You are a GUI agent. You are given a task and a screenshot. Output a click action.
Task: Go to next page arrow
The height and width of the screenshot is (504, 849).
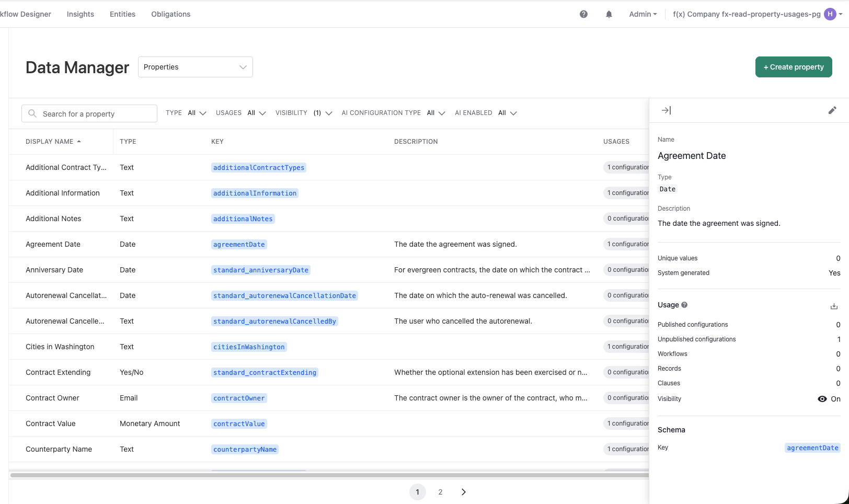click(463, 492)
